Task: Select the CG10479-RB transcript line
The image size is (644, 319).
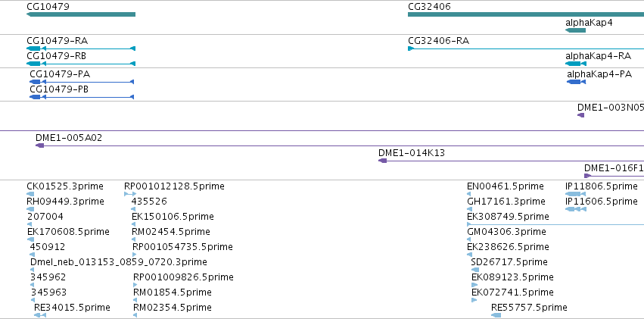Action: click(x=81, y=64)
